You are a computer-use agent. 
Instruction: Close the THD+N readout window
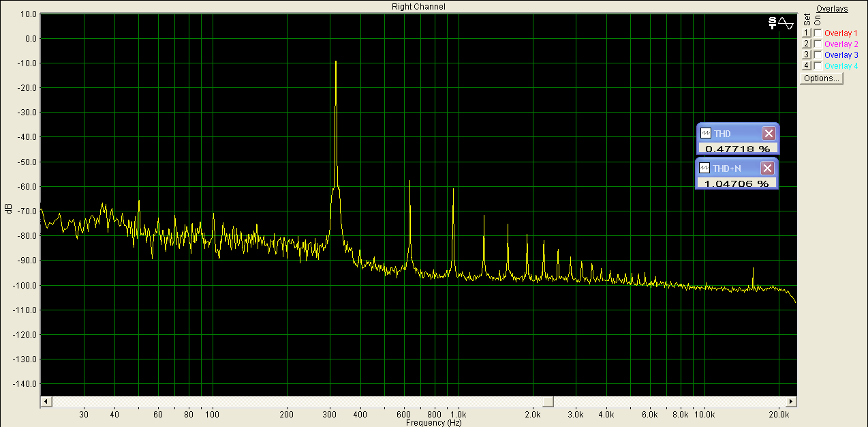pos(767,168)
